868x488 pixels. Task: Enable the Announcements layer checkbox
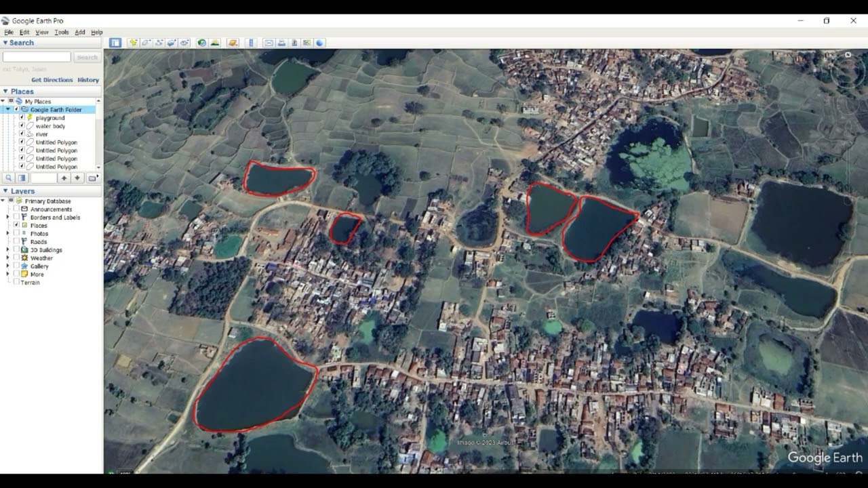coord(16,209)
